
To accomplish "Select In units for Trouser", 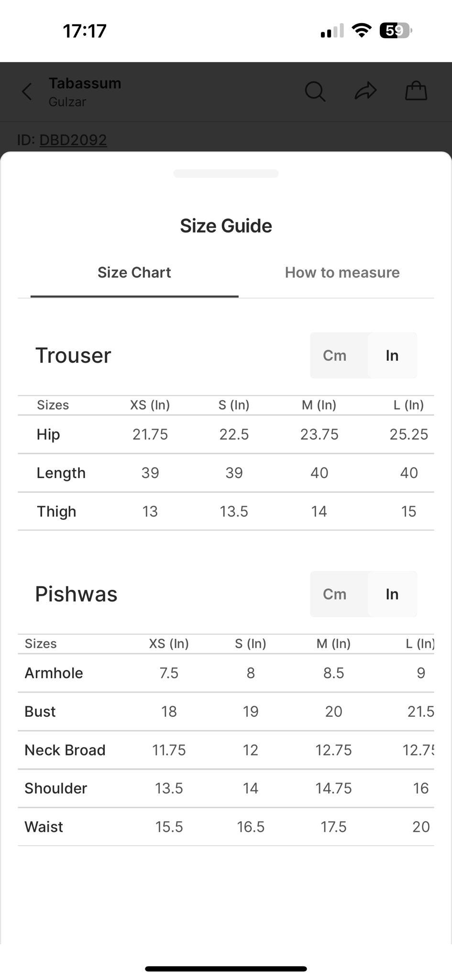I will tap(392, 356).
